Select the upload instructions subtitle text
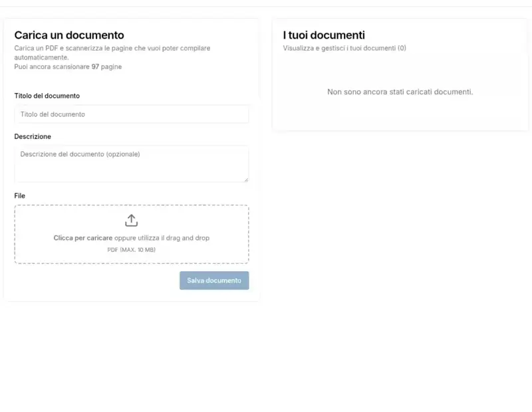This screenshot has height=412, width=532. tap(112, 52)
